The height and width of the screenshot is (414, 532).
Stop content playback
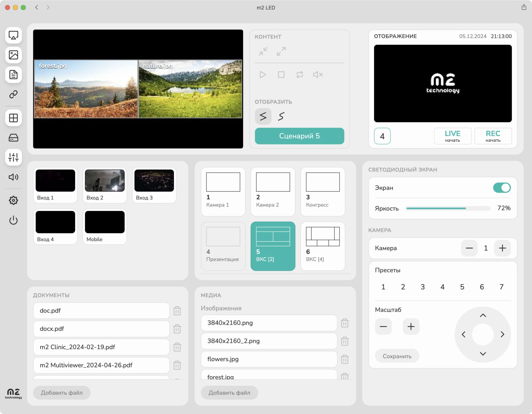(281, 75)
